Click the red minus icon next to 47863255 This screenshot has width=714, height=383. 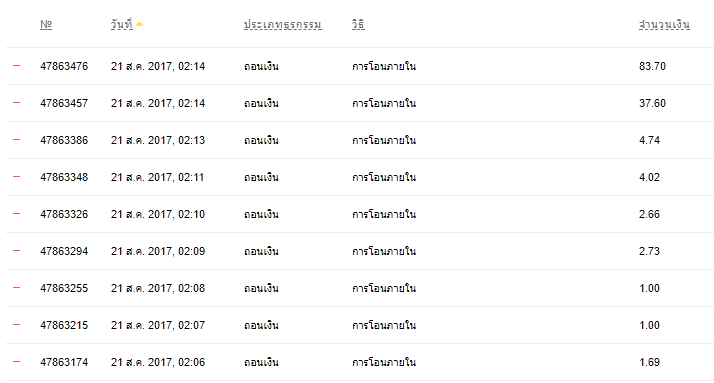16,287
